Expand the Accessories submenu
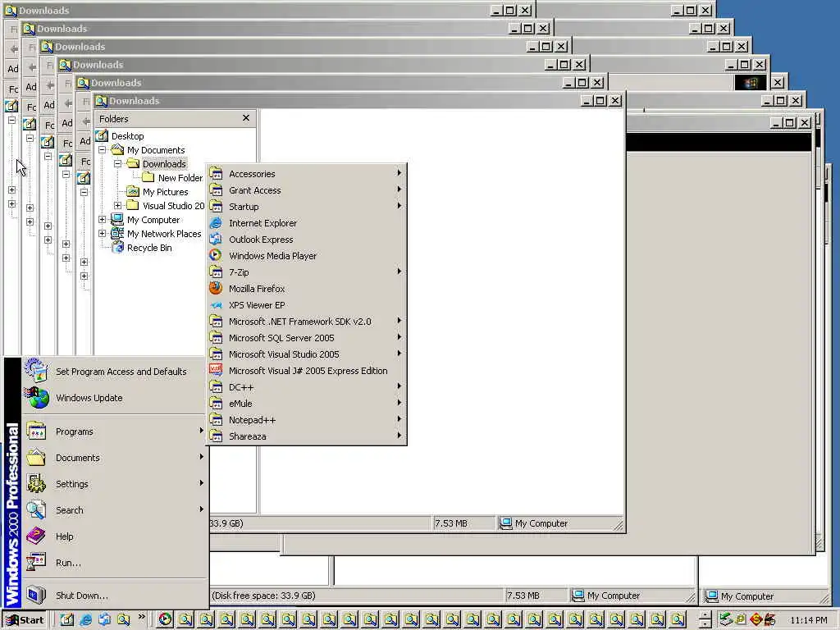840x630 pixels. tap(307, 174)
